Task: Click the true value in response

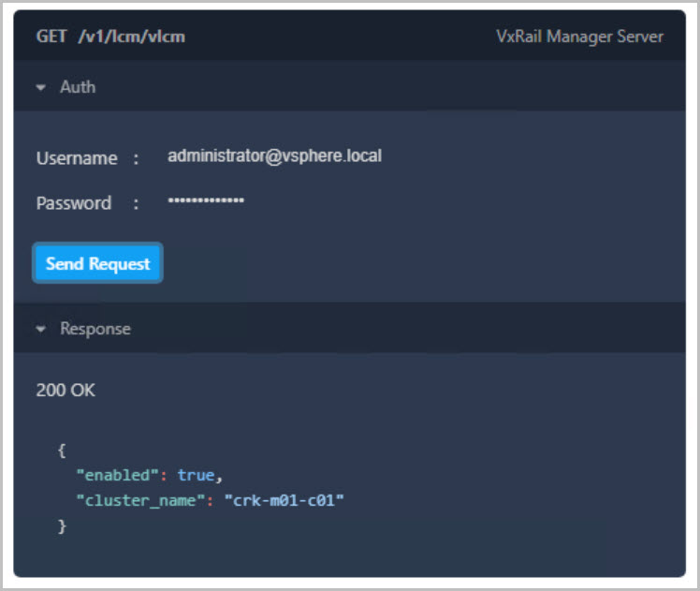Action: [x=197, y=476]
